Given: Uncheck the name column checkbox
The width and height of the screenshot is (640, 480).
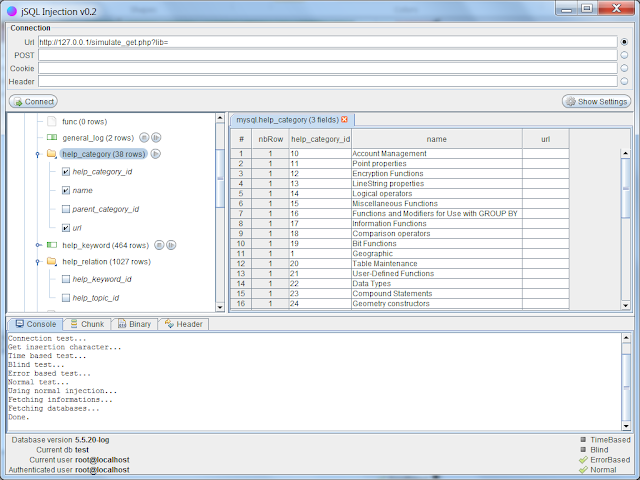Looking at the screenshot, I should coord(66,191).
